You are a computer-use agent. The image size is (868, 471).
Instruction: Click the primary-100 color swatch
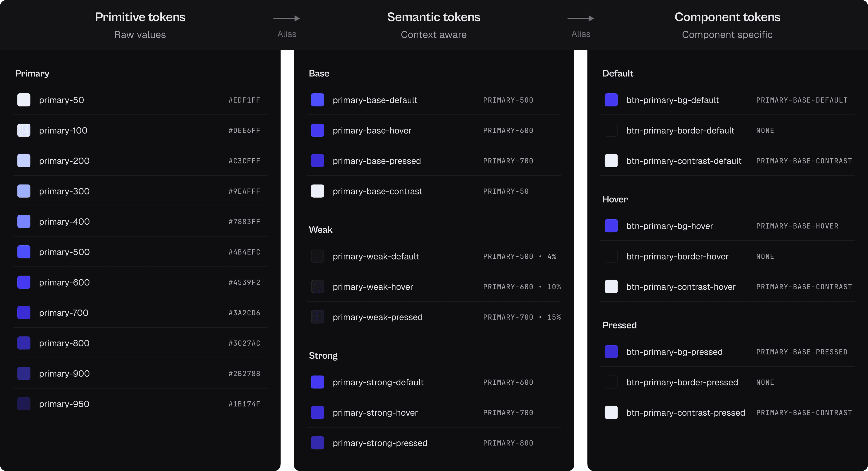pyautogui.click(x=24, y=130)
